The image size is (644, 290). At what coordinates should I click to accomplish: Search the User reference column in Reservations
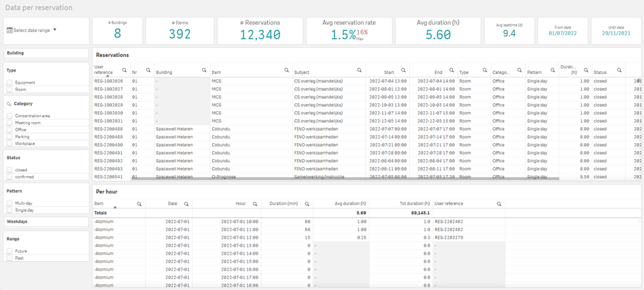pos(124,70)
